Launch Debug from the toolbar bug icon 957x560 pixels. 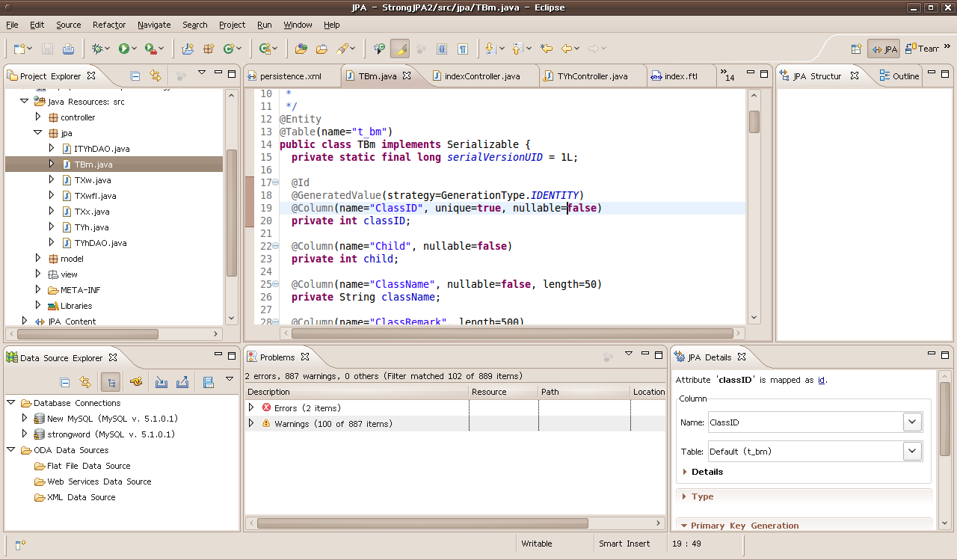pyautogui.click(x=97, y=48)
